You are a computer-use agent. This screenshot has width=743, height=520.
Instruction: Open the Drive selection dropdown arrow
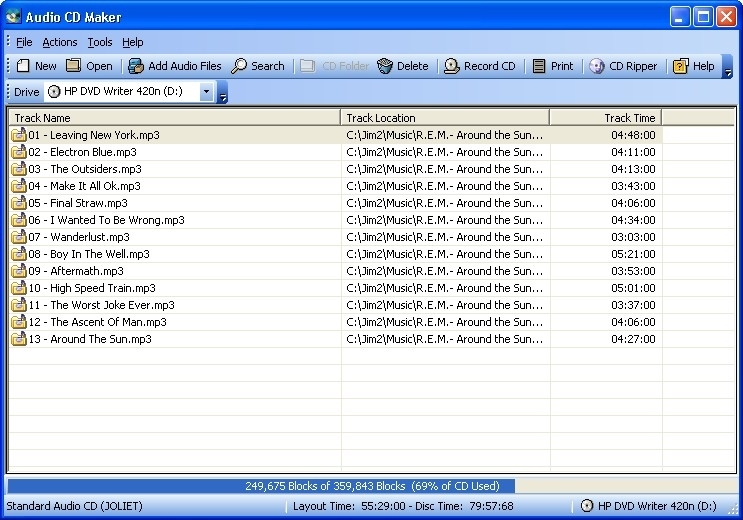(207, 91)
